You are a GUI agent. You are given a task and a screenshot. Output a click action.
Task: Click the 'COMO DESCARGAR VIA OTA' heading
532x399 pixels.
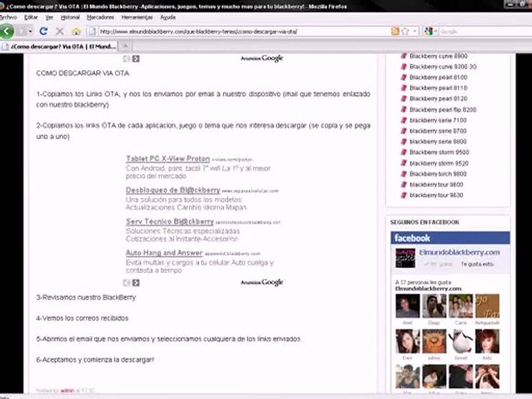83,73
